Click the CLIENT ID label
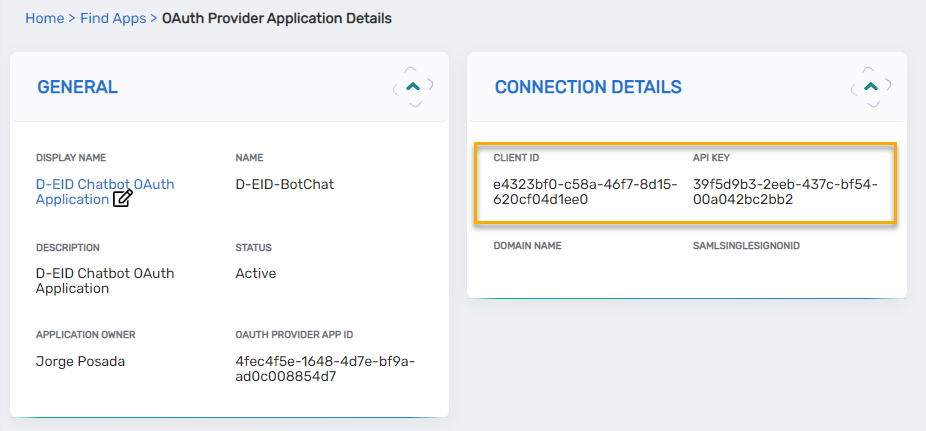 point(516,158)
